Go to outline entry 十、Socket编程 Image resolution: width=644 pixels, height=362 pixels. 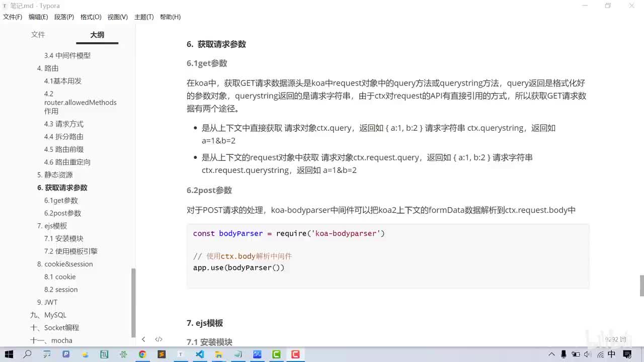55,328
